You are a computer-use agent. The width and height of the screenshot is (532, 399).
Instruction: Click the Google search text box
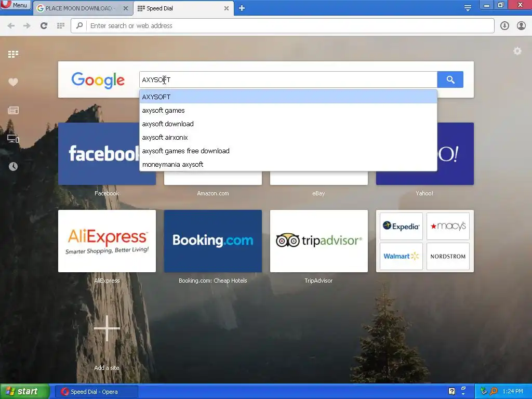pyautogui.click(x=288, y=79)
